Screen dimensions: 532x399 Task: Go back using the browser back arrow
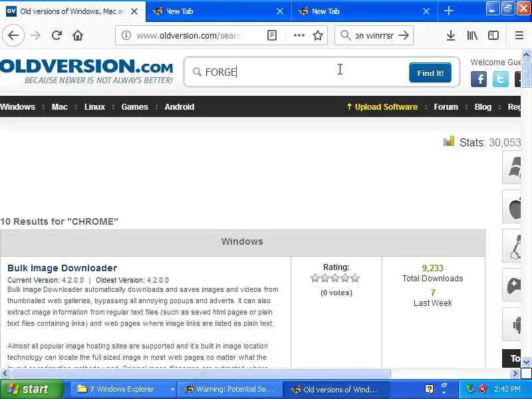click(x=13, y=35)
